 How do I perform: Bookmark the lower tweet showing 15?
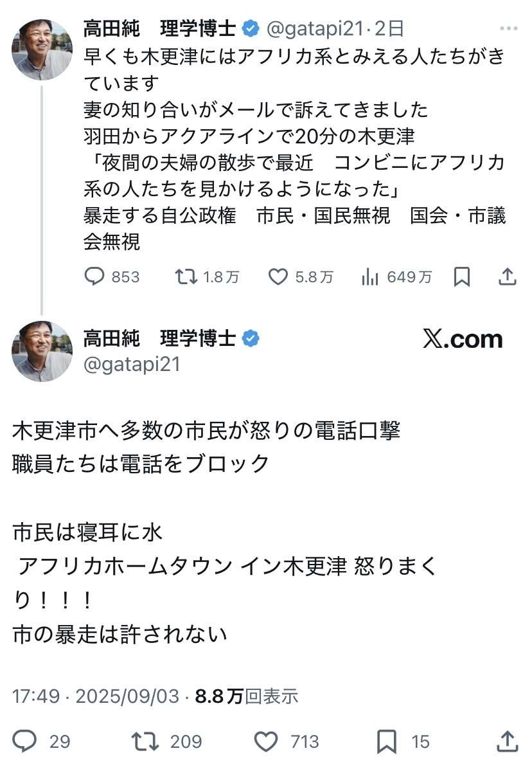click(387, 741)
